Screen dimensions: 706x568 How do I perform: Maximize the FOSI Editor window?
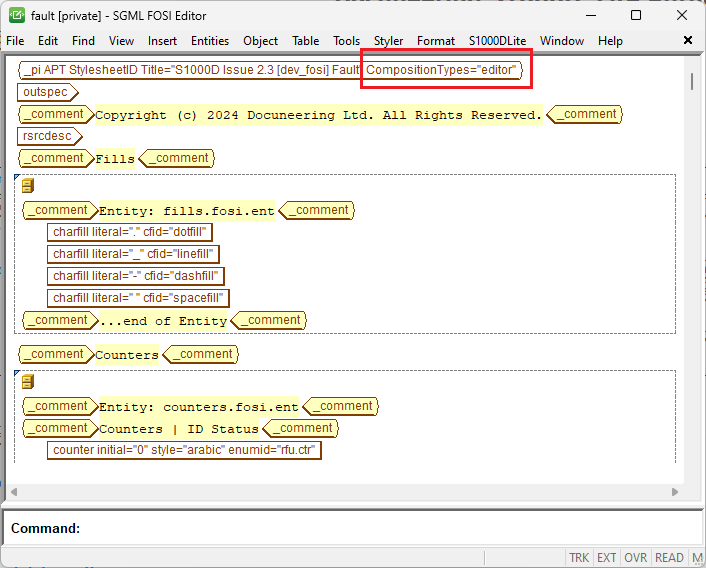[x=636, y=15]
